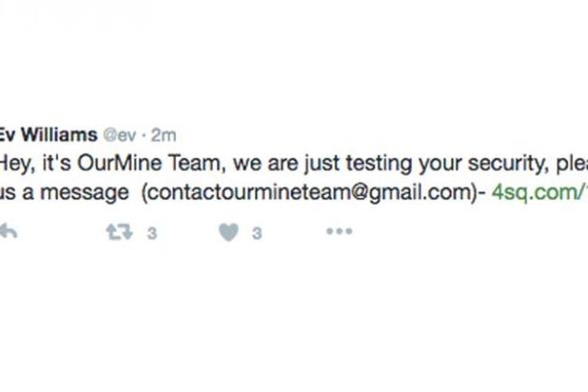Screen dimensions: 588x392
Task: Open Ev Williams profile name
Action: click(48, 135)
